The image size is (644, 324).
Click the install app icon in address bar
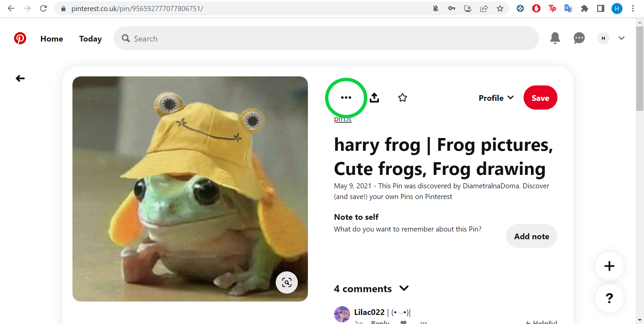pyautogui.click(x=468, y=9)
